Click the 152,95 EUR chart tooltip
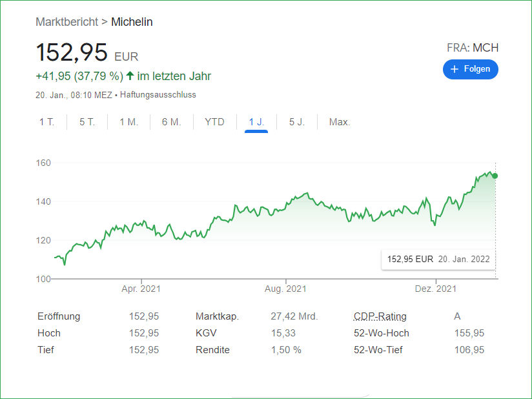The width and height of the screenshot is (532, 399). click(x=438, y=259)
